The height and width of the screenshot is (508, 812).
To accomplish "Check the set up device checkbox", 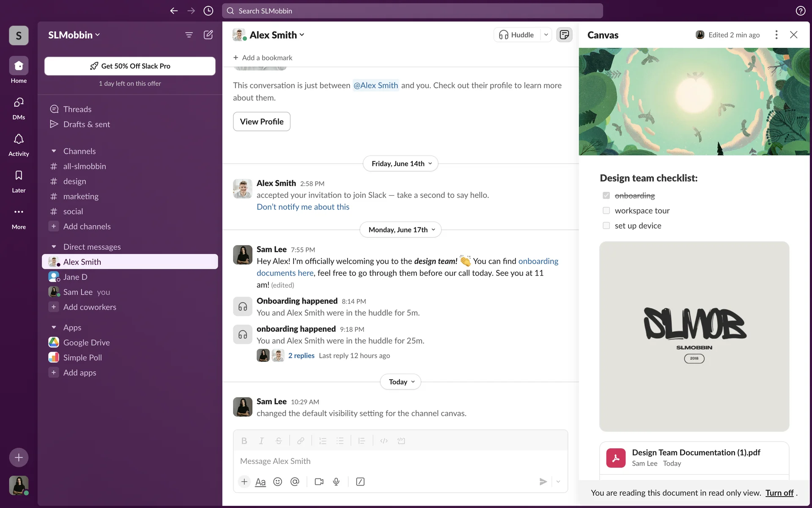I will click(x=606, y=226).
